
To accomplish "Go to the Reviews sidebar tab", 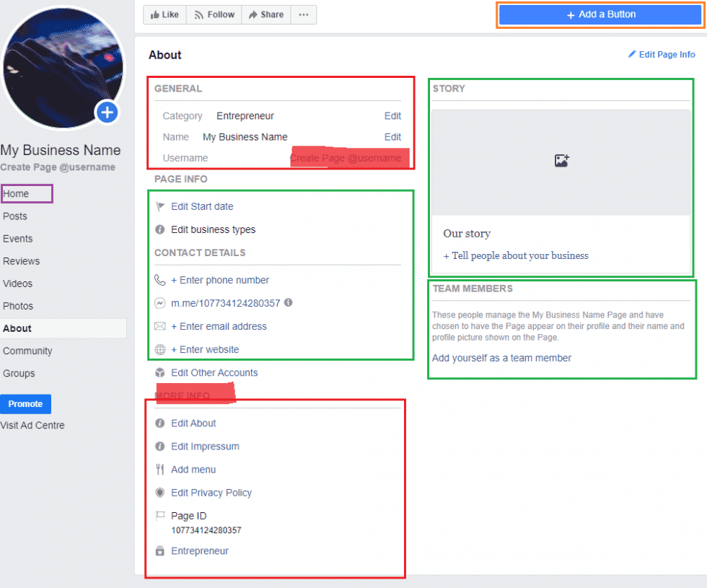I will 22,261.
